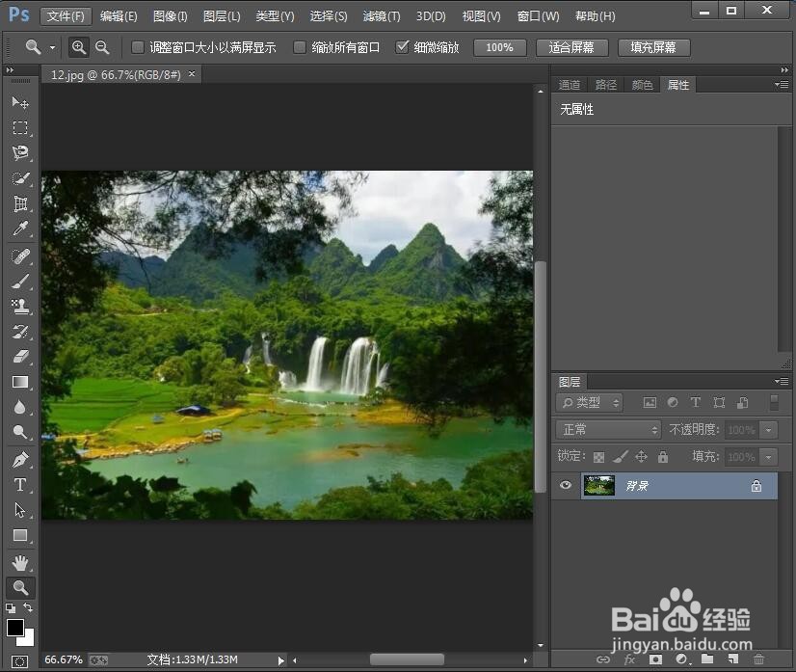Image resolution: width=796 pixels, height=672 pixels.
Task: Open fill 填充 dropdown arrow
Action: pyautogui.click(x=769, y=457)
